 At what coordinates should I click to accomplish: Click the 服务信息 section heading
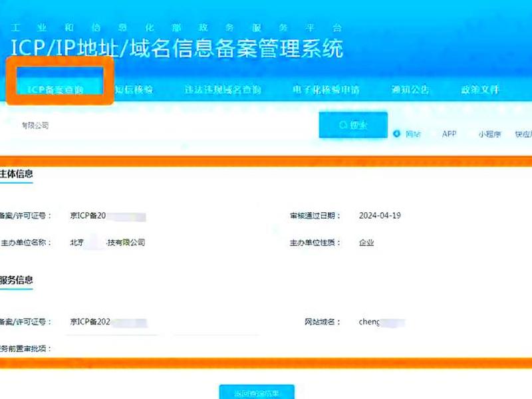[16, 280]
